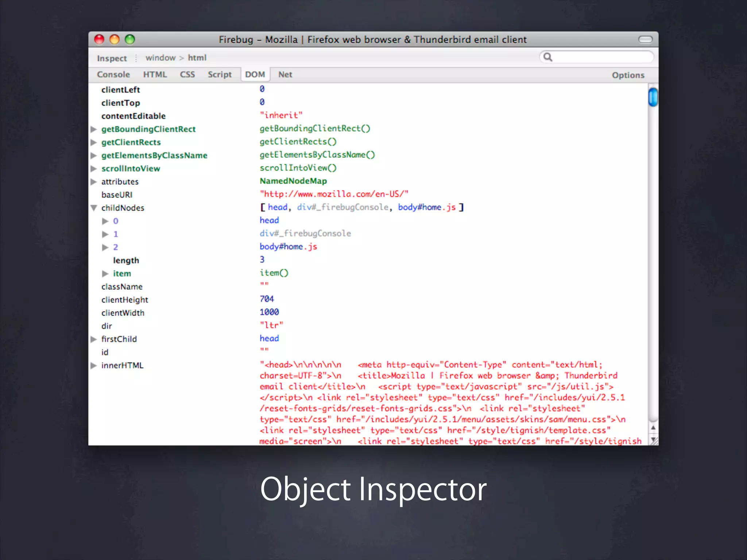Image resolution: width=747 pixels, height=560 pixels.
Task: Select the id property name
Action: tap(105, 352)
